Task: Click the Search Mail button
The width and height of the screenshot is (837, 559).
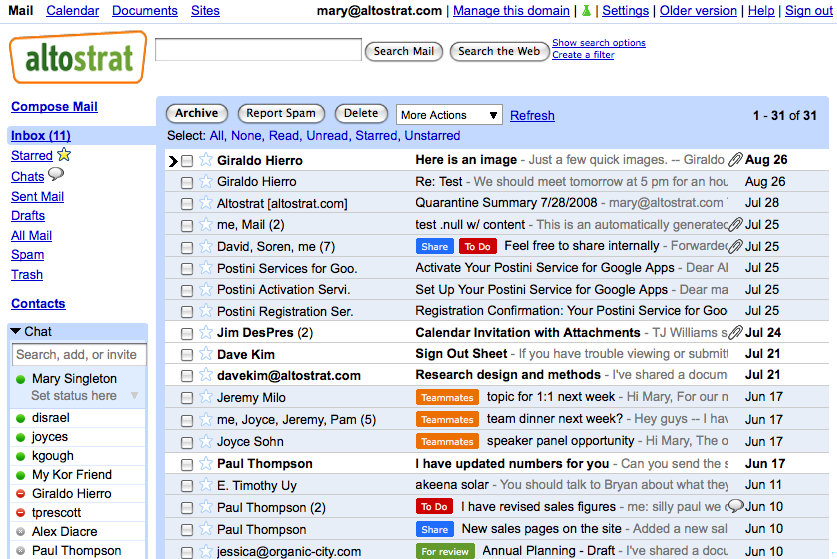Action: 404,51
